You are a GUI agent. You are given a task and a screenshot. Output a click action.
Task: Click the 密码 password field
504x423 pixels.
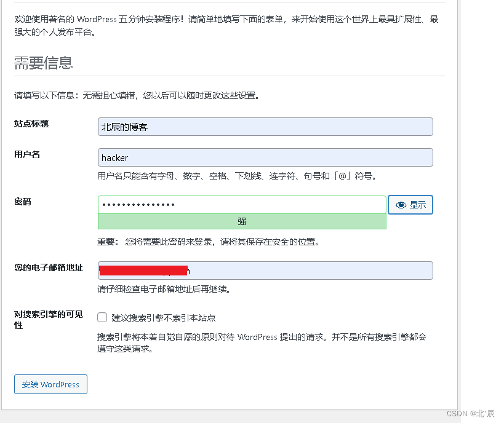click(x=242, y=205)
